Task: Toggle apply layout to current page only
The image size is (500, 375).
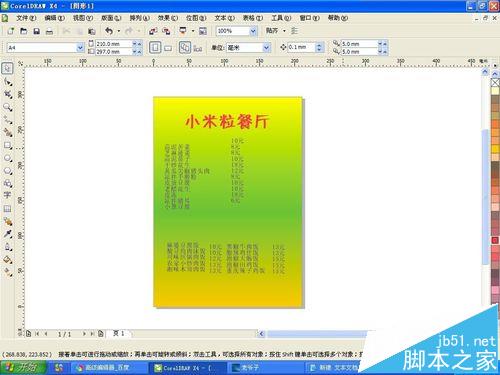Action: tap(198, 49)
